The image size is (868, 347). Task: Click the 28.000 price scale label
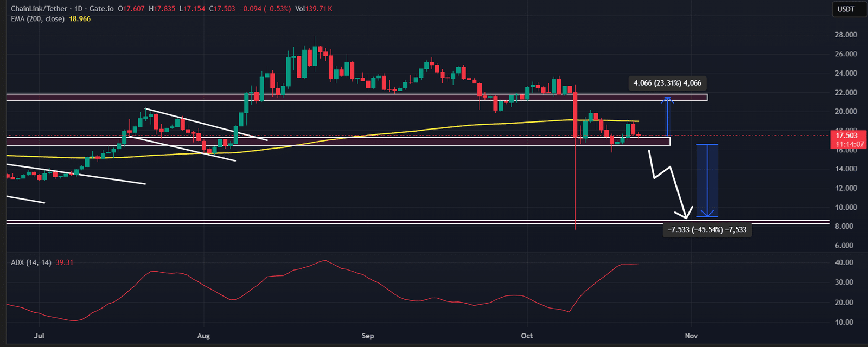point(846,35)
